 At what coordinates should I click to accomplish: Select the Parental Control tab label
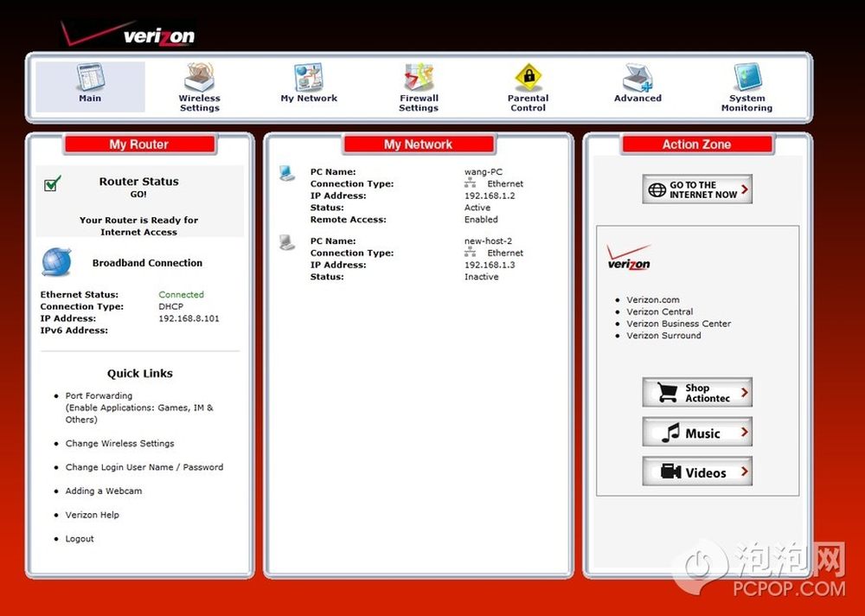(x=528, y=103)
